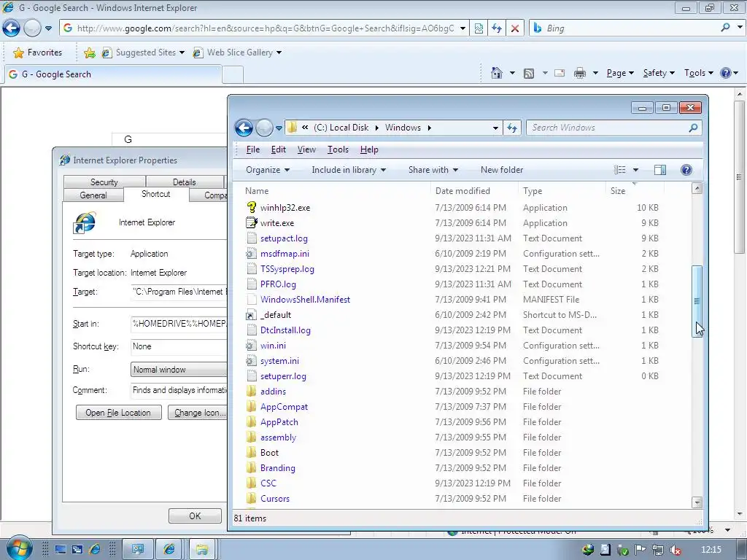Click file list scroll up arrow
Screen dimensions: 747x560
(697, 188)
